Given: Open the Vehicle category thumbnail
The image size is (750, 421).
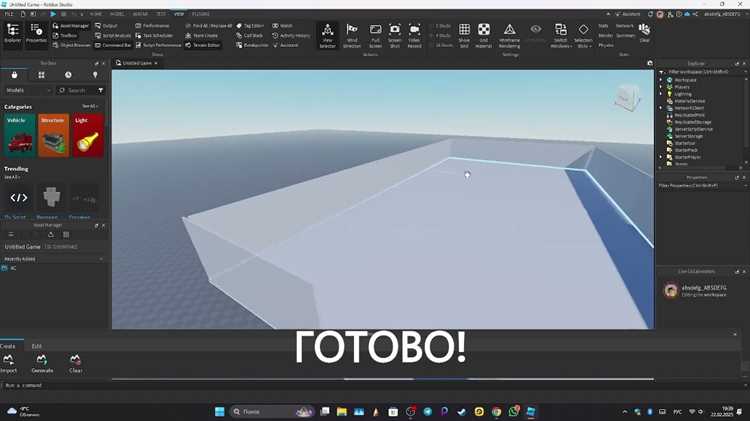Looking at the screenshot, I should pyautogui.click(x=20, y=136).
